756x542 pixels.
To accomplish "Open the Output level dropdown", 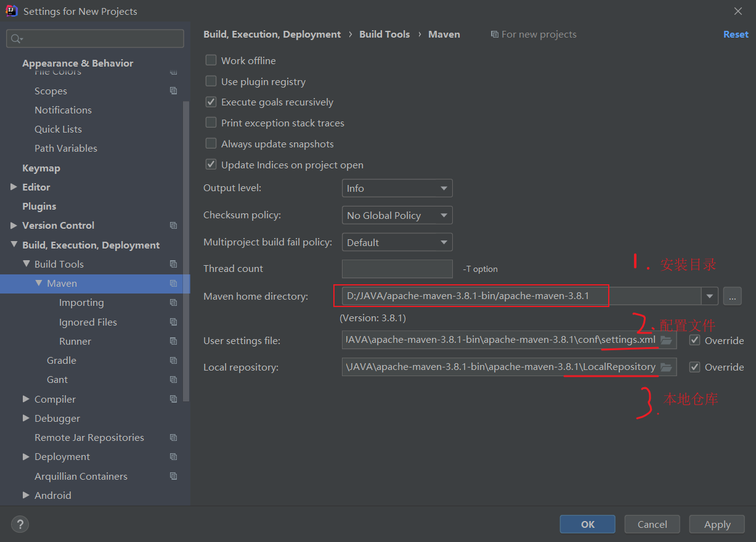I will (397, 188).
